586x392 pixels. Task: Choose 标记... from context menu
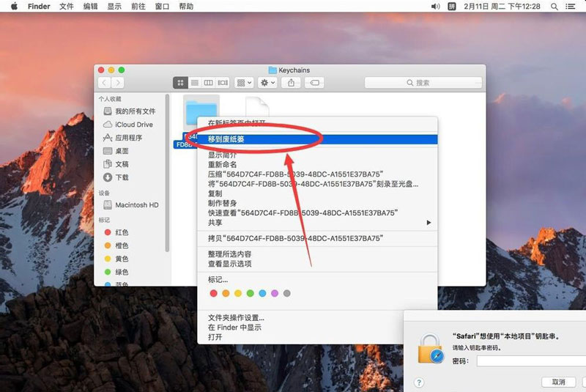pyautogui.click(x=317, y=279)
